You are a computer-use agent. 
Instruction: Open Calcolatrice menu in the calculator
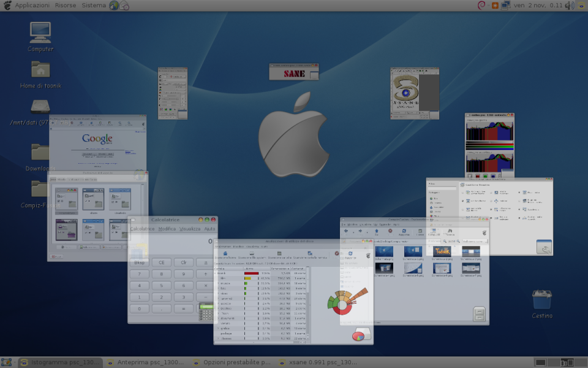point(142,229)
